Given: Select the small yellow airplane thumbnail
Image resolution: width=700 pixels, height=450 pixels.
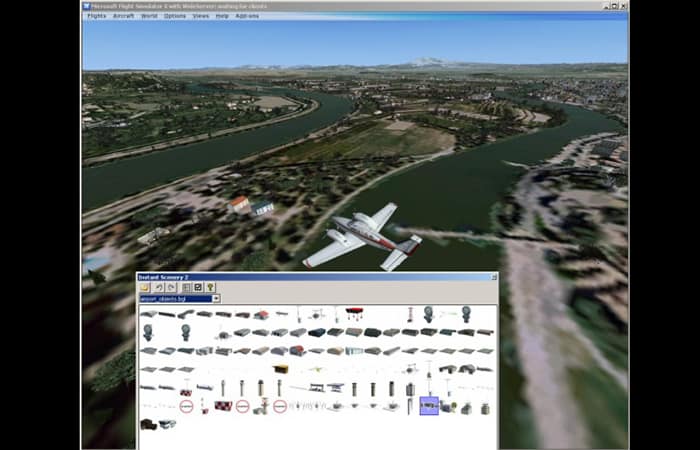Looking at the screenshot, I should point(317,370).
